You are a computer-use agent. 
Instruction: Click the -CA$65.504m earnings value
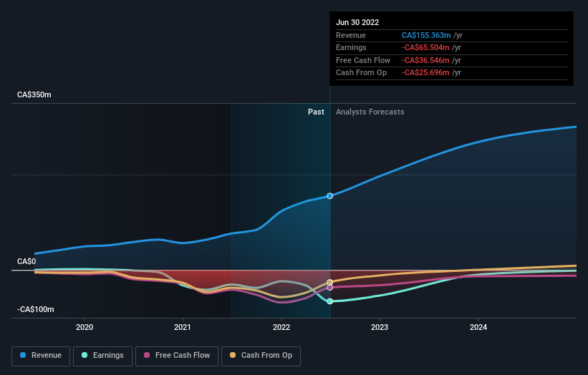[425, 47]
